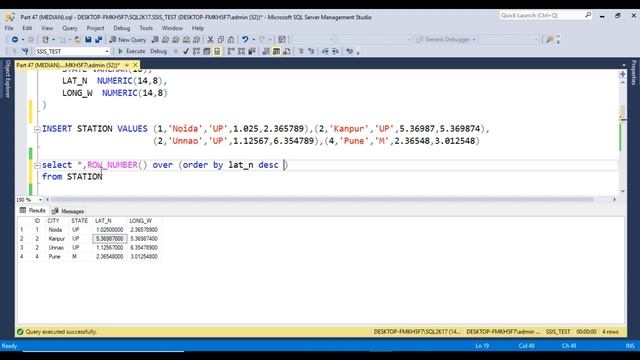
Task: Toggle Include Client Statistics
Action: [x=252, y=51]
